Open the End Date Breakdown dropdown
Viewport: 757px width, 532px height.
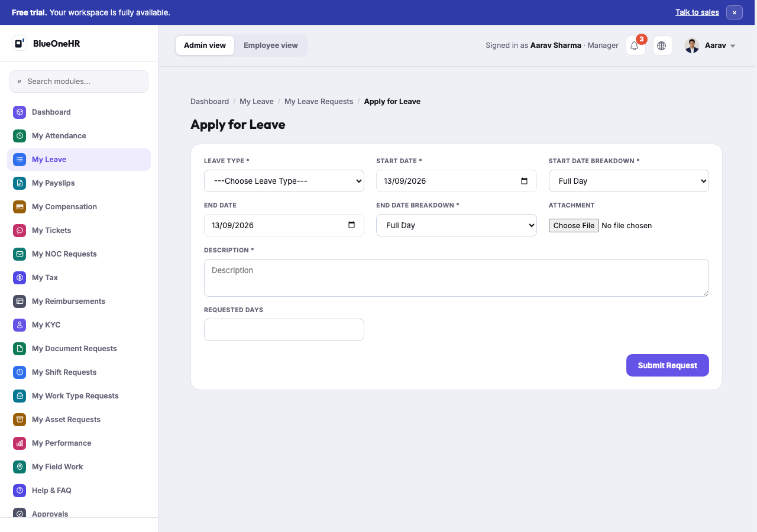(457, 225)
